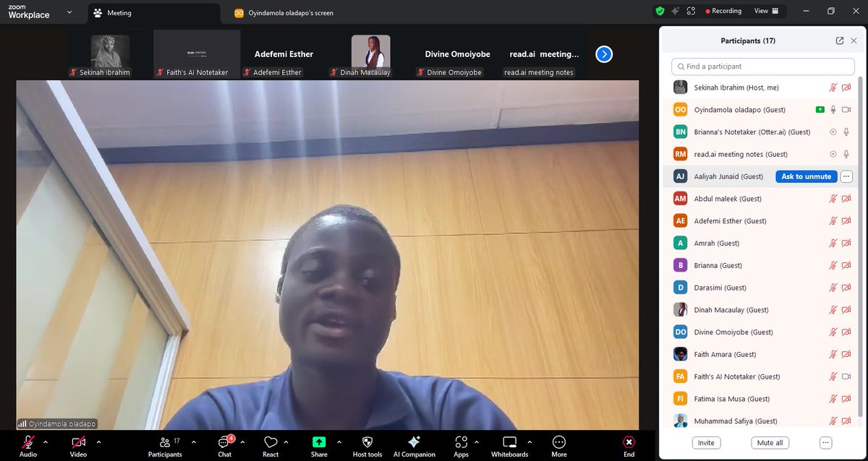The image size is (868, 461).
Task: Click the green encryption shield icon
Action: coord(660,11)
